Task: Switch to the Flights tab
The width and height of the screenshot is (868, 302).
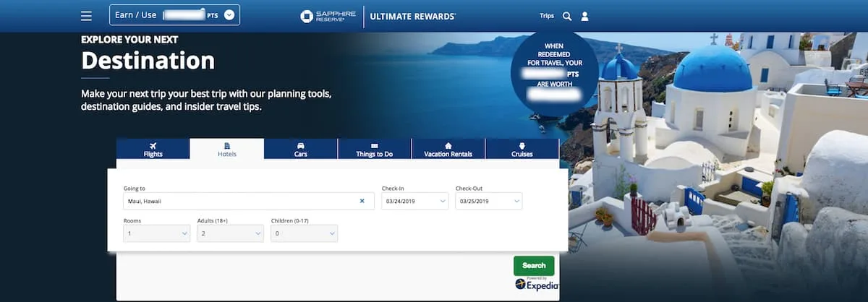Action: point(153,149)
